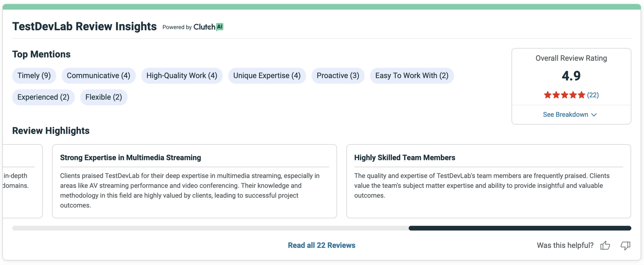This screenshot has height=265, width=644.
Task: Select the Proactive (3) mention chip
Action: [x=338, y=76]
